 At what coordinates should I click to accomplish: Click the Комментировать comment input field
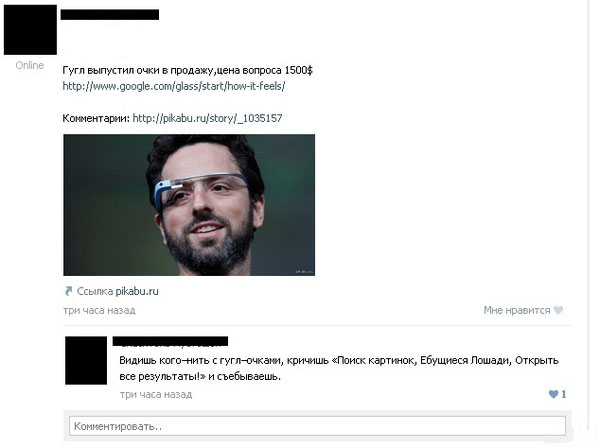(x=317, y=426)
